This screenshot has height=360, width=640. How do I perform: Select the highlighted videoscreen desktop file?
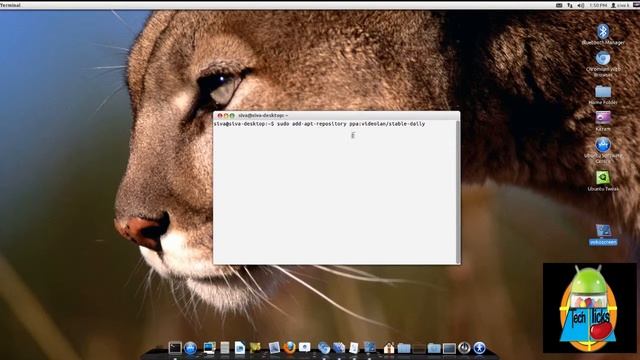point(603,235)
